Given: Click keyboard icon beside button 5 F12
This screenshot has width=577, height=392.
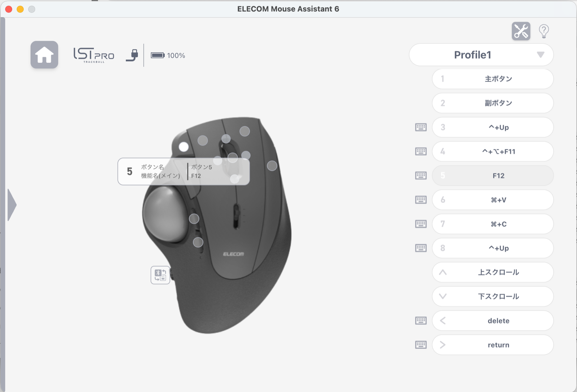Looking at the screenshot, I should click(x=421, y=176).
